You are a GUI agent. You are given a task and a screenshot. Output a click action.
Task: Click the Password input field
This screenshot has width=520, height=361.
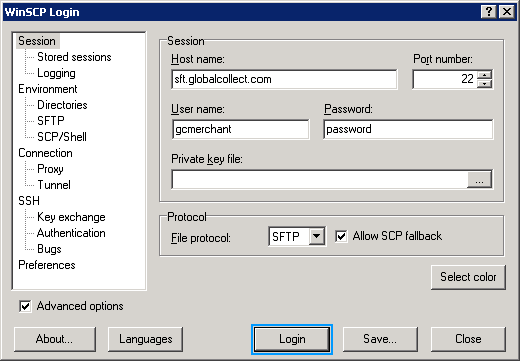coord(408,129)
